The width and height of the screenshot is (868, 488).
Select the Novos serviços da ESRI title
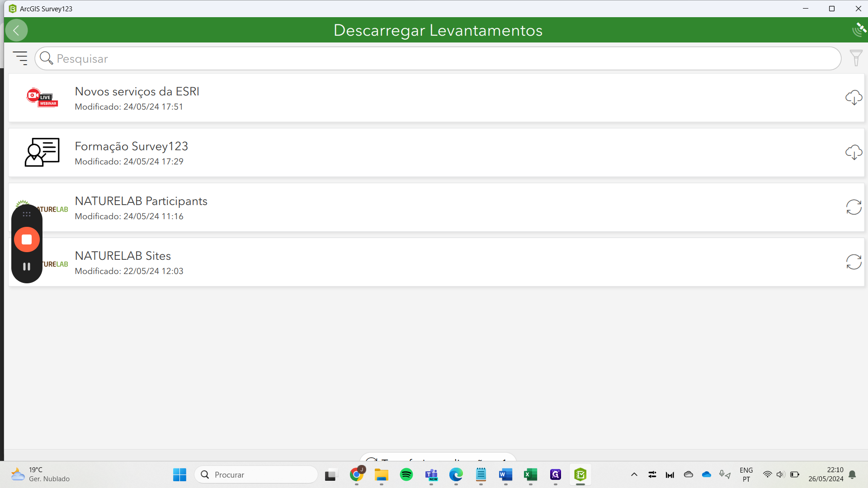click(137, 91)
